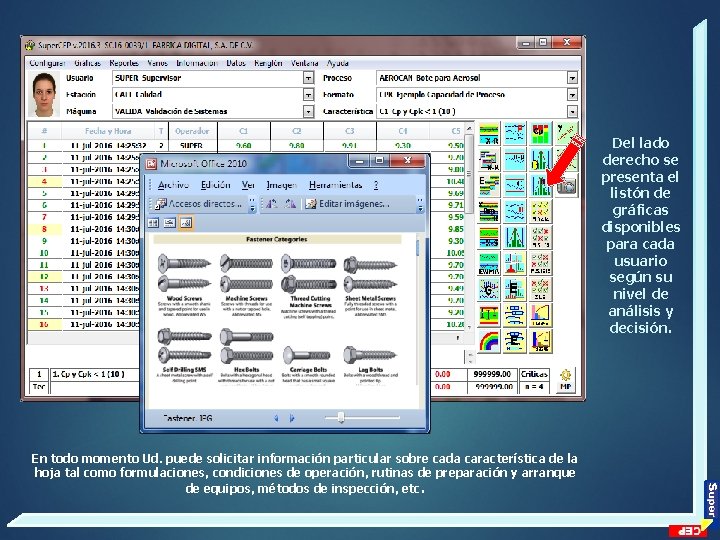720x540 pixels.
Task: Click the gear icon above MP
Action: (x=565, y=374)
